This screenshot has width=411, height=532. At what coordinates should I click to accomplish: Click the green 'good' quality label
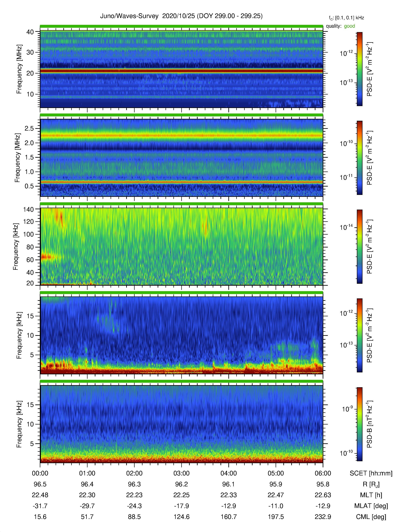[349, 26]
